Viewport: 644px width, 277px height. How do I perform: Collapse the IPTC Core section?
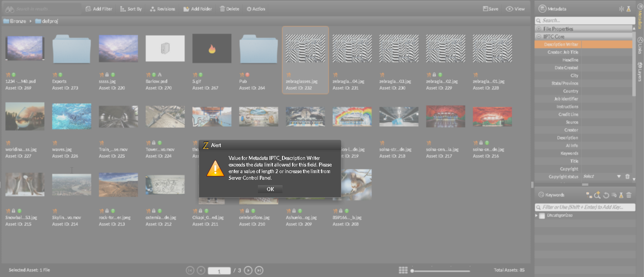(x=539, y=37)
